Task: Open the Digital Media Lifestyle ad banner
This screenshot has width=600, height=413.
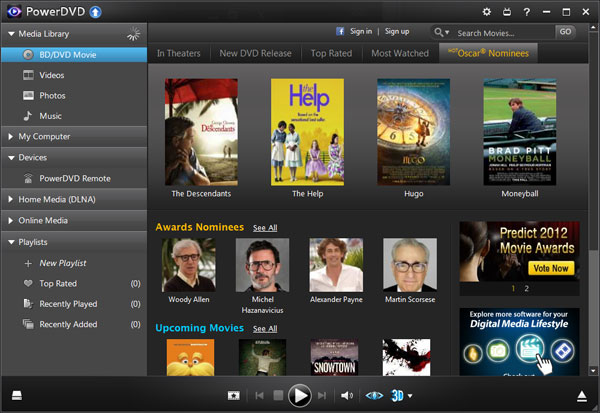Action: pos(519,341)
